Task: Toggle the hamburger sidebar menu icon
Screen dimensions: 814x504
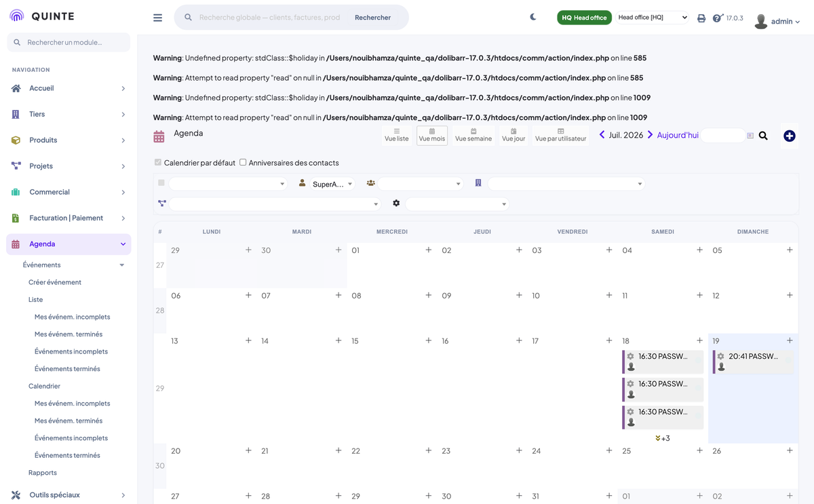Action: pos(157,18)
